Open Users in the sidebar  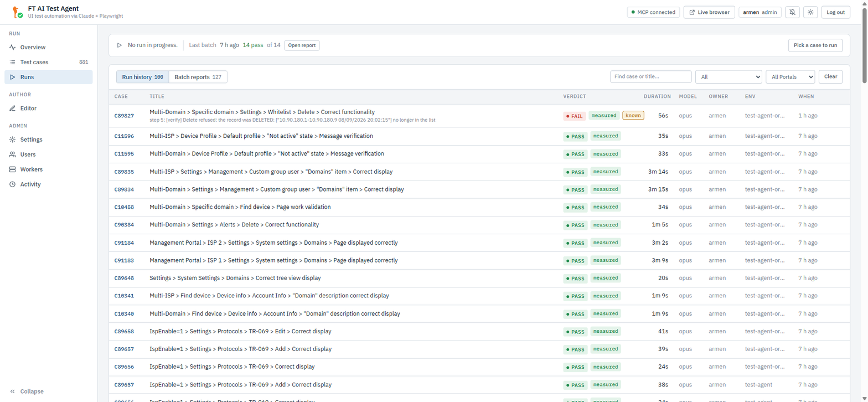click(49, 154)
